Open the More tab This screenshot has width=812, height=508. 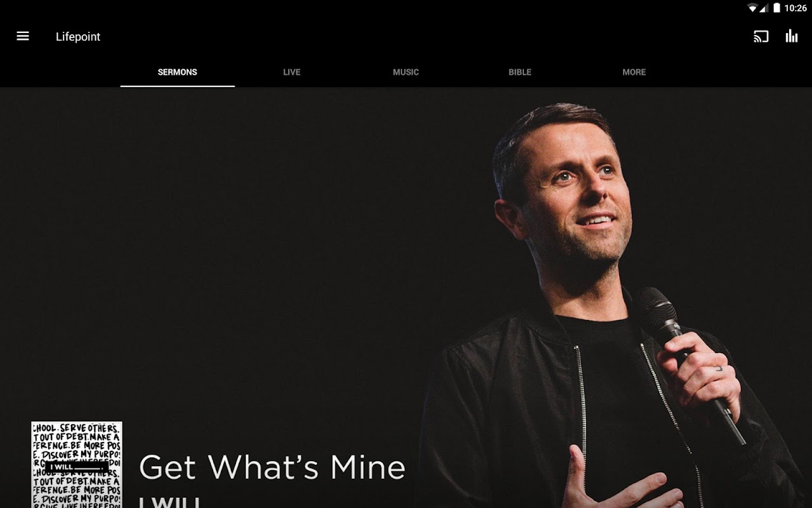[x=634, y=72]
